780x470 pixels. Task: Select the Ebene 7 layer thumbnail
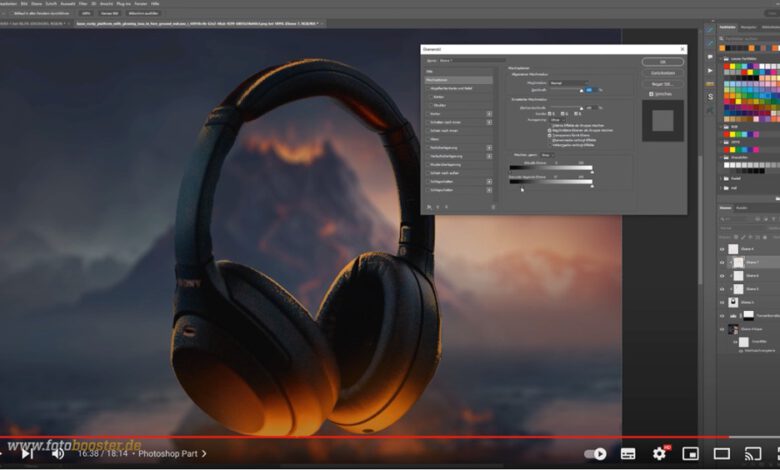tap(738, 262)
